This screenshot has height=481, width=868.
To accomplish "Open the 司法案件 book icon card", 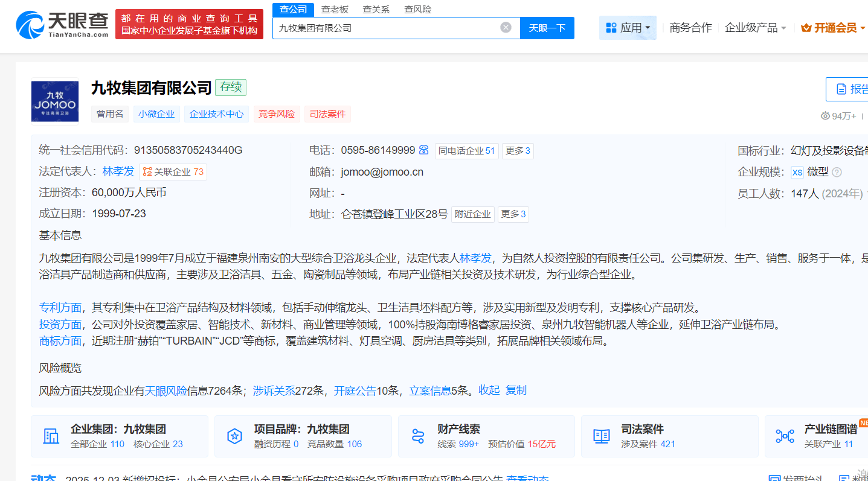I will point(601,436).
